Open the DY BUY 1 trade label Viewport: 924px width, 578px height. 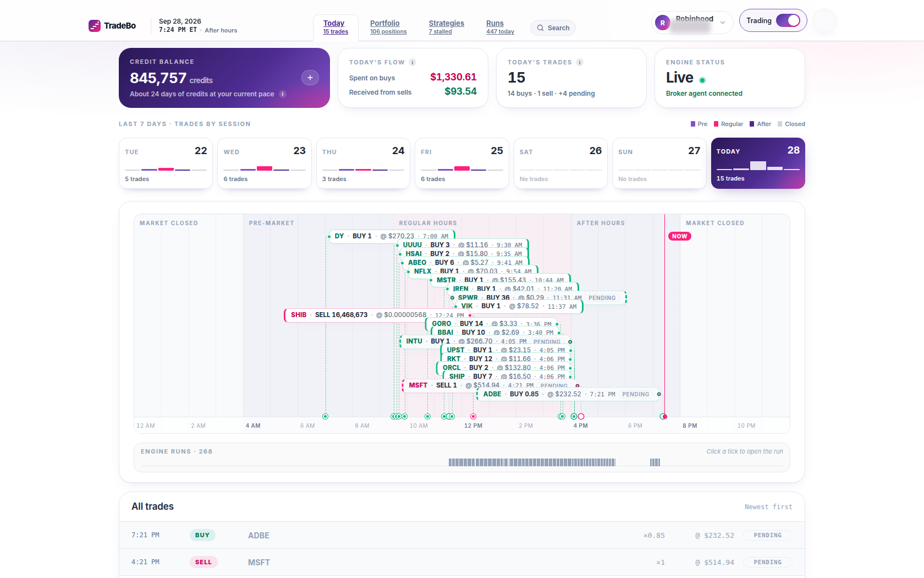click(x=392, y=236)
